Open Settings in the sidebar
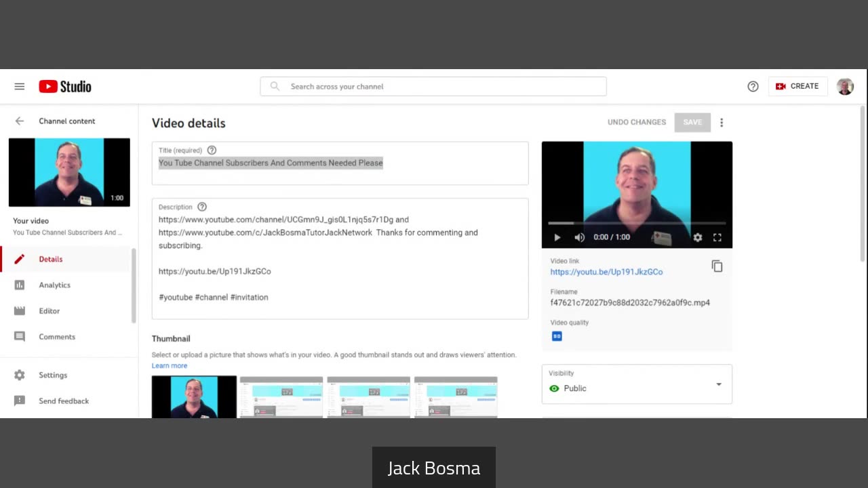Screen dimensions: 868x488 tap(66, 375)
